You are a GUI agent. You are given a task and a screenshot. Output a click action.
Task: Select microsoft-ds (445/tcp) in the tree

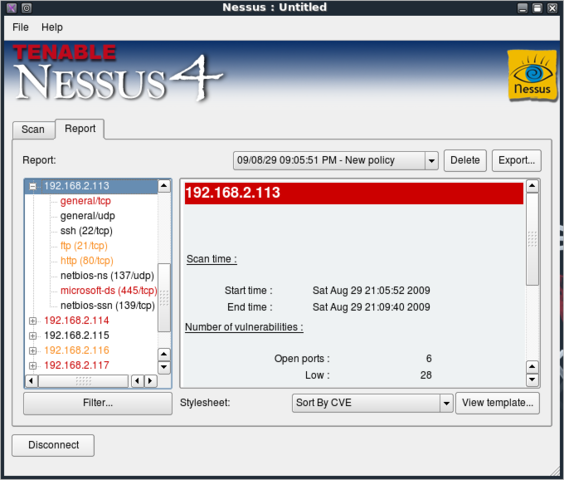click(109, 290)
